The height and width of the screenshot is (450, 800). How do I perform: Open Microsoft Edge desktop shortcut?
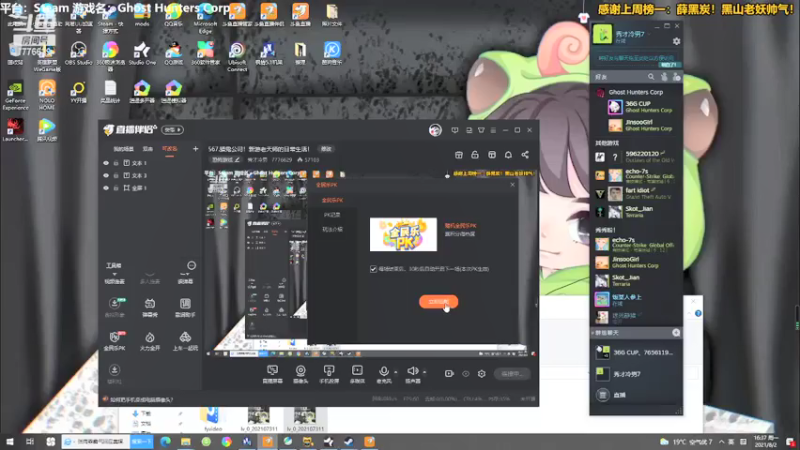205,17
